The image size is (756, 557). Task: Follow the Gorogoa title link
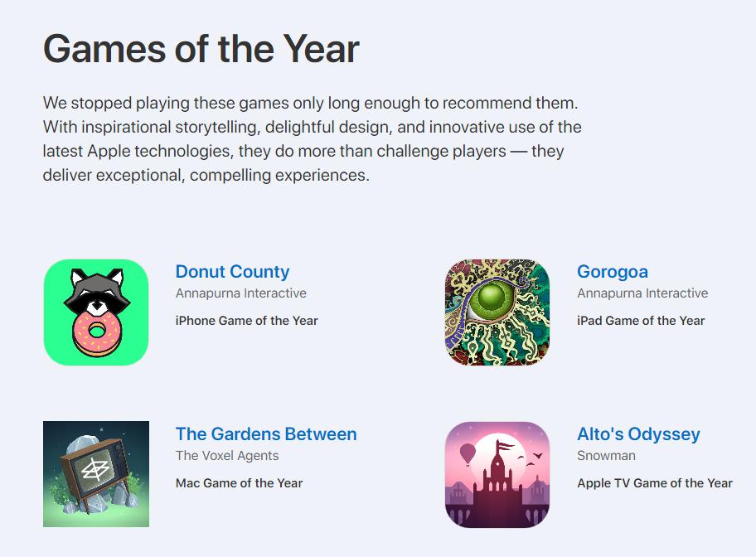coord(613,272)
